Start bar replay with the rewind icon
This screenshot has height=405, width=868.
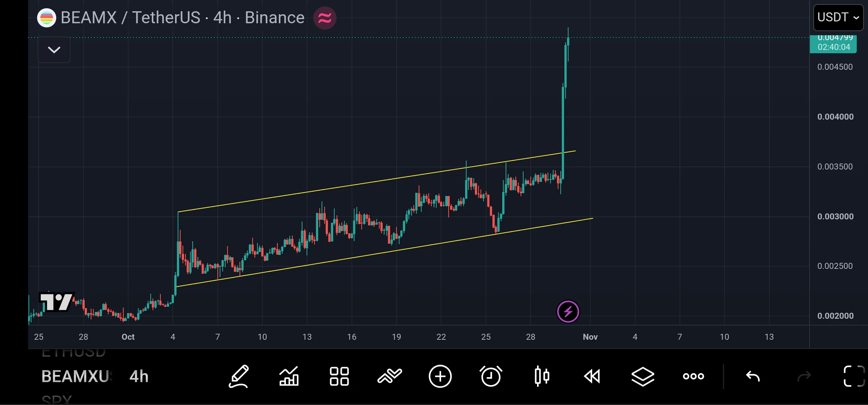pyautogui.click(x=592, y=376)
